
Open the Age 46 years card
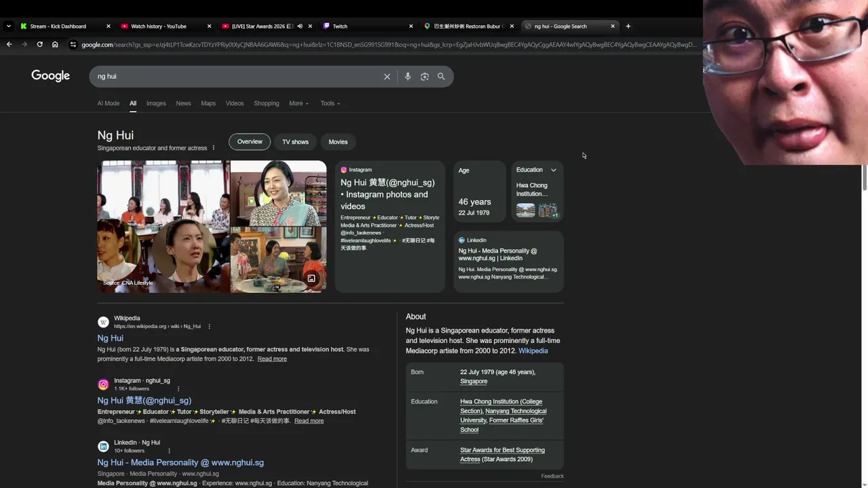click(x=479, y=191)
